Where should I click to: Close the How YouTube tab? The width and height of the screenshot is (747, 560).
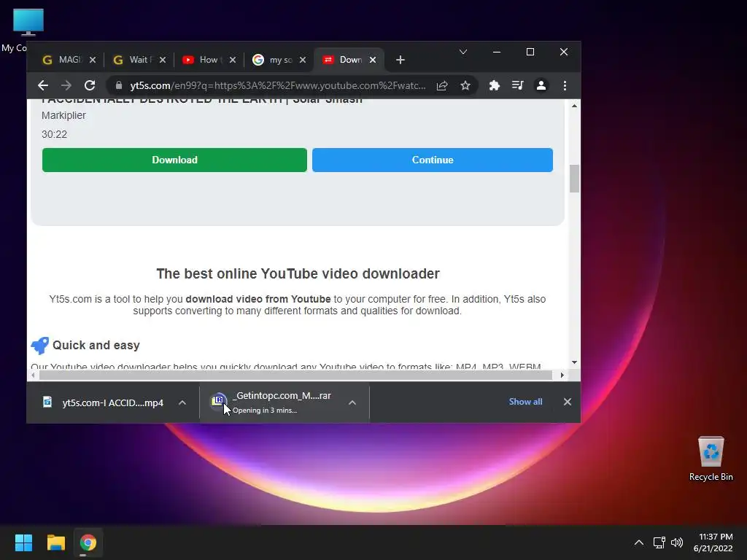(x=233, y=60)
